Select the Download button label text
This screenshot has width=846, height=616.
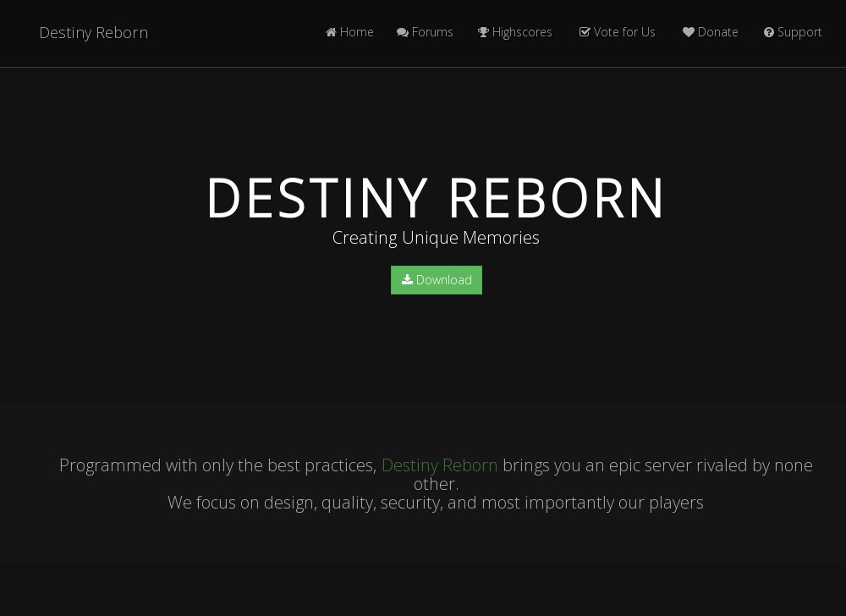[443, 279]
